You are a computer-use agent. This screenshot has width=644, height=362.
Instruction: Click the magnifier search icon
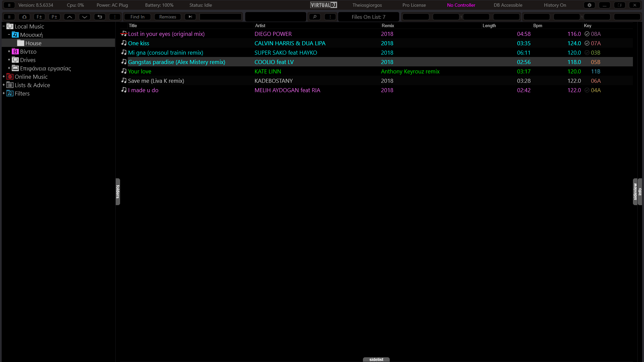coord(315,17)
